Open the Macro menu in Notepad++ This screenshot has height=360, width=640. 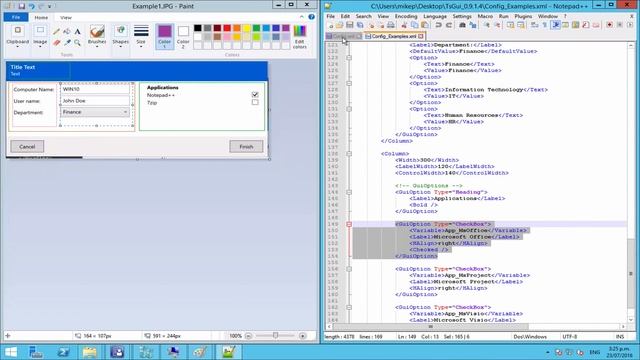click(x=485, y=16)
